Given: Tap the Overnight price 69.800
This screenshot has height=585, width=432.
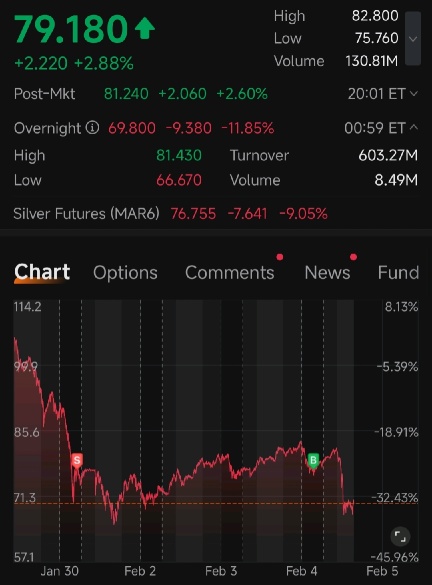Looking at the screenshot, I should click(132, 128).
